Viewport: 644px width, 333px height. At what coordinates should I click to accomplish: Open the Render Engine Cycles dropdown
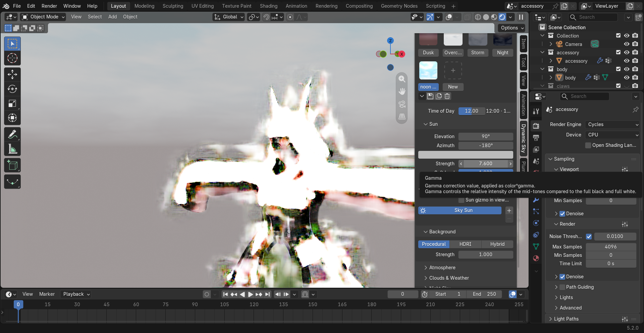click(x=612, y=124)
